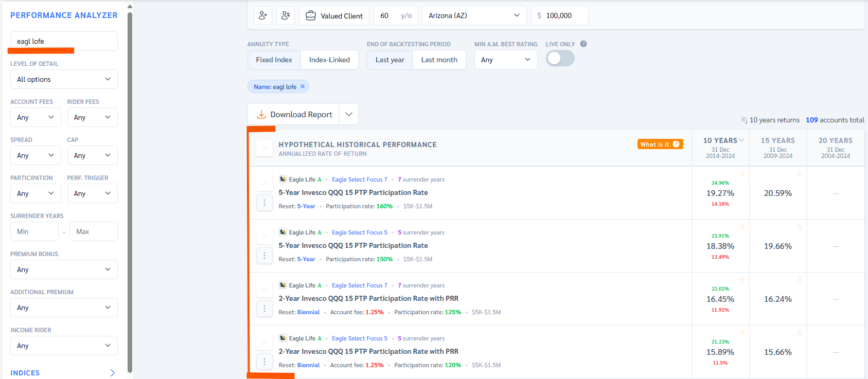Open three-dot menu for 120% participation row
Viewport: 868px width, 379px height.
(264, 362)
